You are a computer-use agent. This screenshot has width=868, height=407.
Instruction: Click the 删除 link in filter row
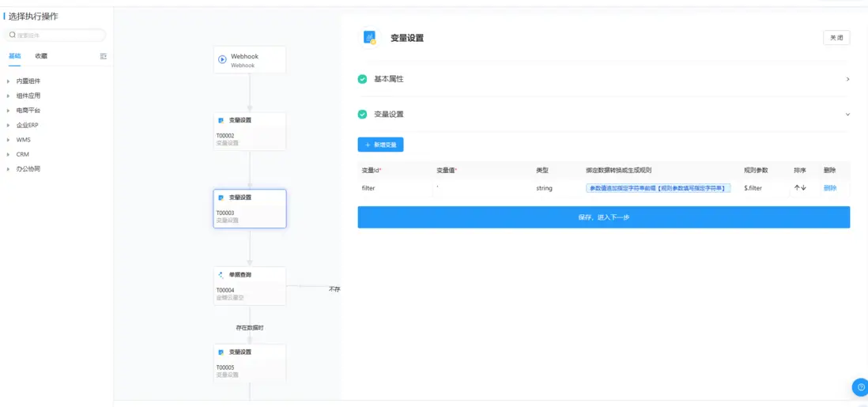point(830,188)
